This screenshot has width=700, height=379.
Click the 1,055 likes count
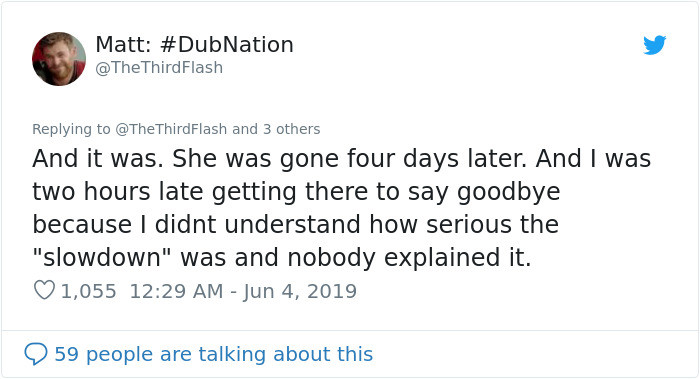88,291
